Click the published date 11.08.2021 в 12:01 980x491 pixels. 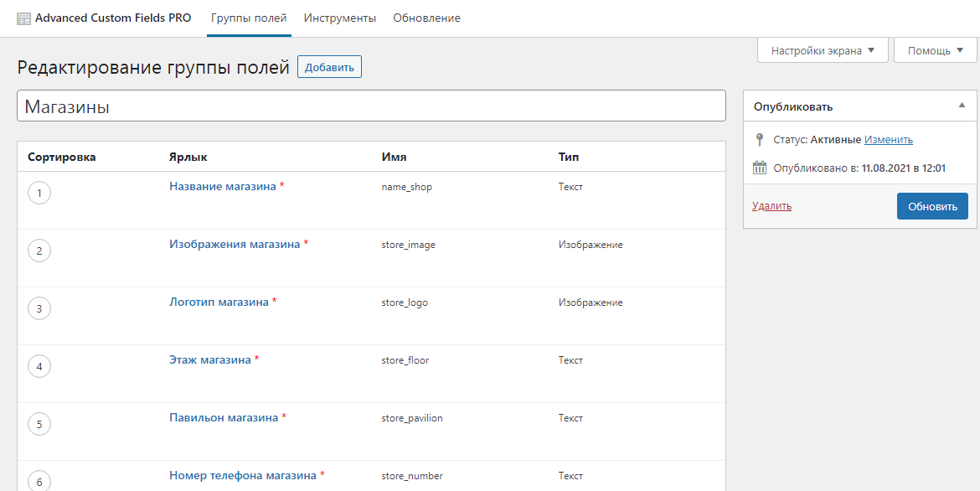pos(904,168)
